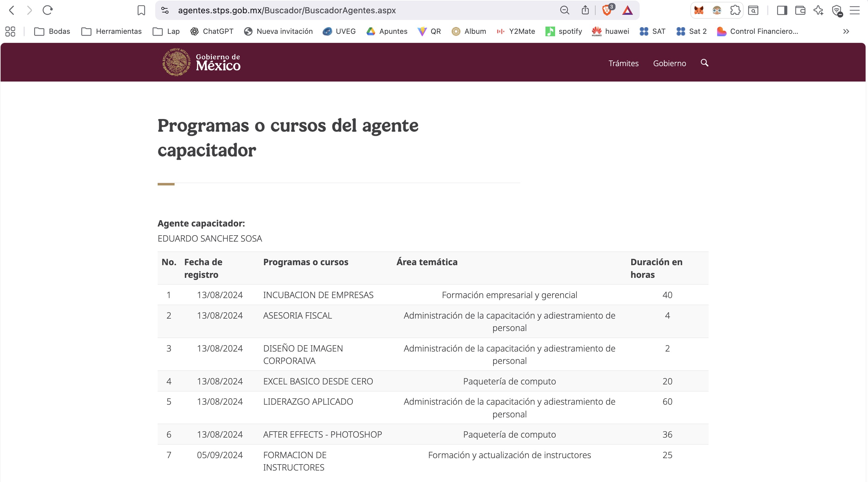
Task: Click the address bar URL field
Action: point(286,11)
